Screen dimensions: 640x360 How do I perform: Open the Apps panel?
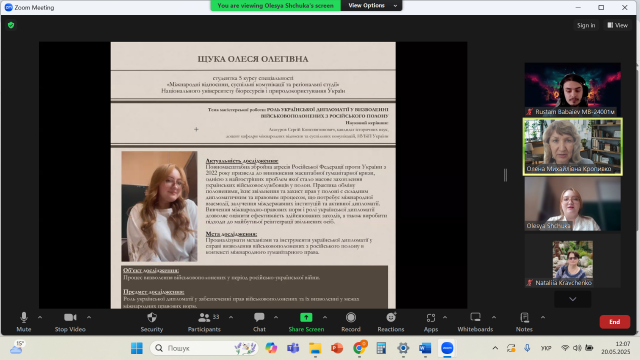tap(431, 322)
